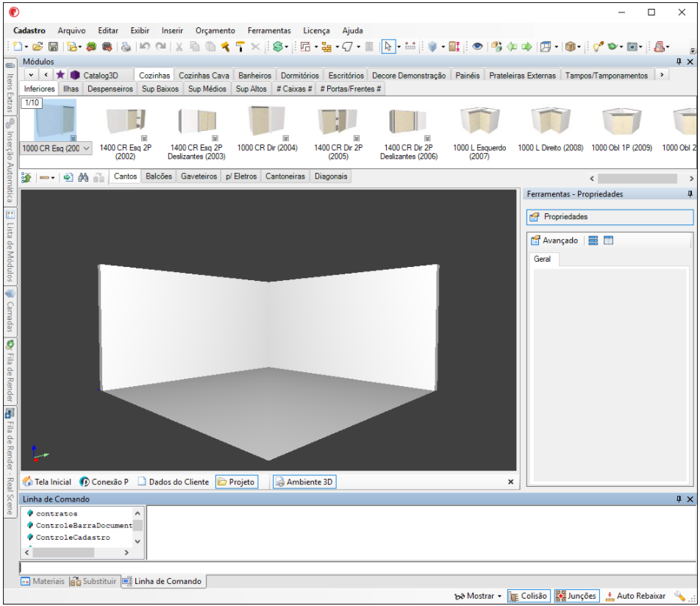The image size is (700, 606).
Task: Select the arrow pointer tool
Action: click(388, 46)
